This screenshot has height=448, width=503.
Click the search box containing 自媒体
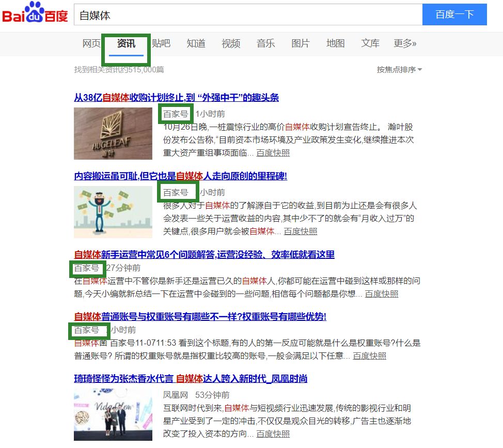[x=248, y=15]
